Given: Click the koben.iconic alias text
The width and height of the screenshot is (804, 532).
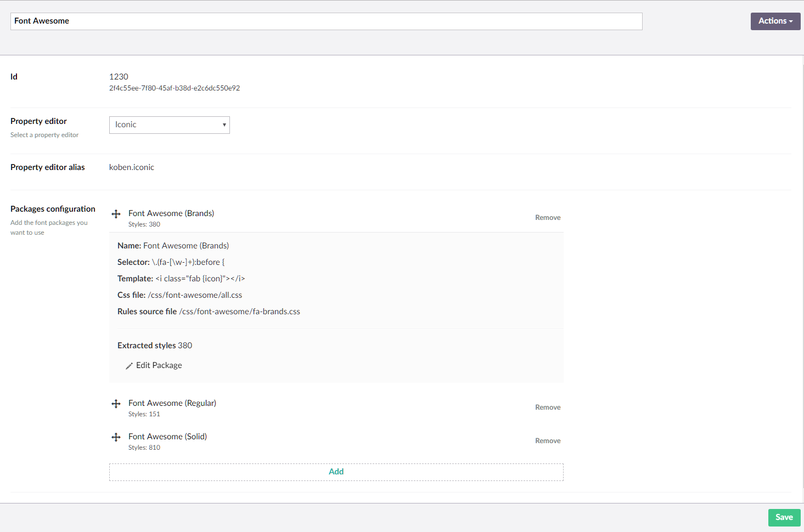Looking at the screenshot, I should point(132,167).
